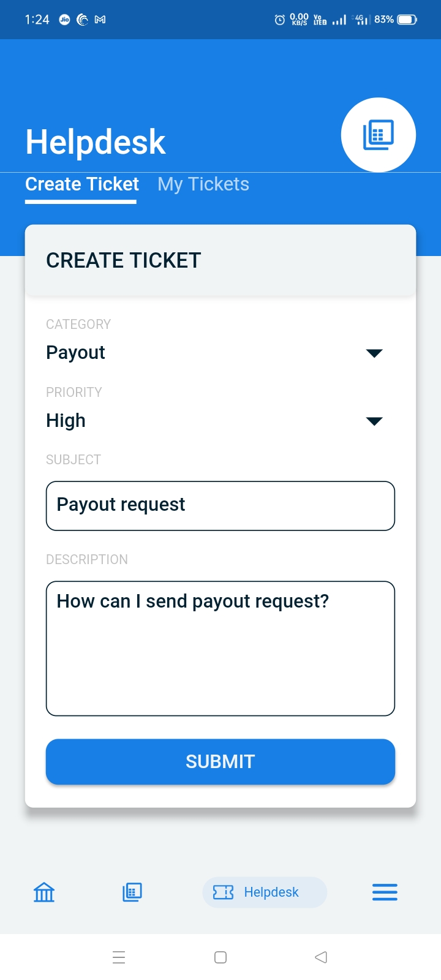Tap the Gmail notification icon in status bar
The height and width of the screenshot is (980, 441).
pos(100,20)
